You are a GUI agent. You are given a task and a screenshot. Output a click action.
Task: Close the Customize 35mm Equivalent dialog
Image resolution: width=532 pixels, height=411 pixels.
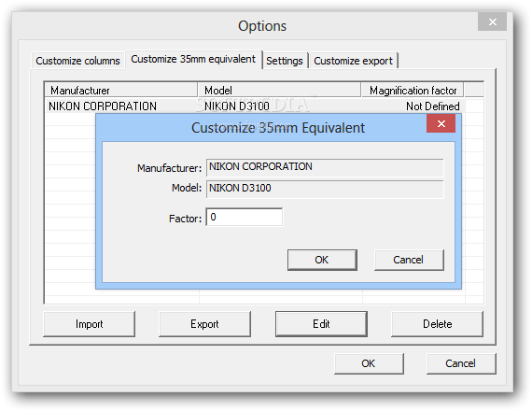pyautogui.click(x=441, y=123)
